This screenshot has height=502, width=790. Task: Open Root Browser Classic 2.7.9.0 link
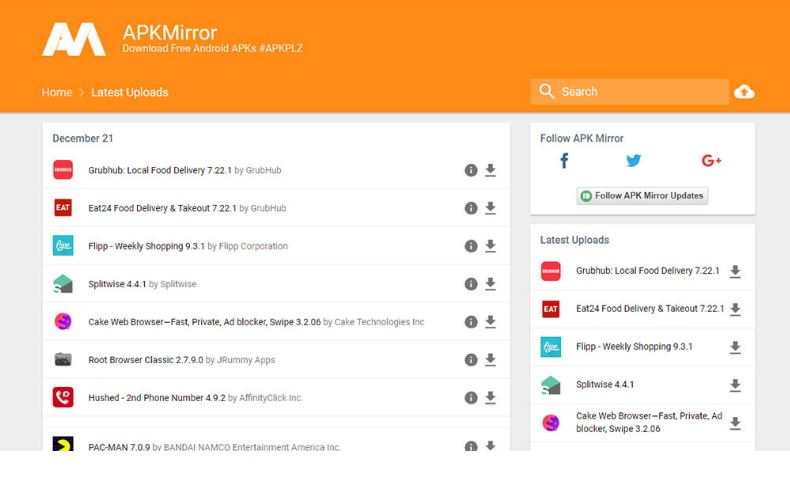click(x=145, y=360)
